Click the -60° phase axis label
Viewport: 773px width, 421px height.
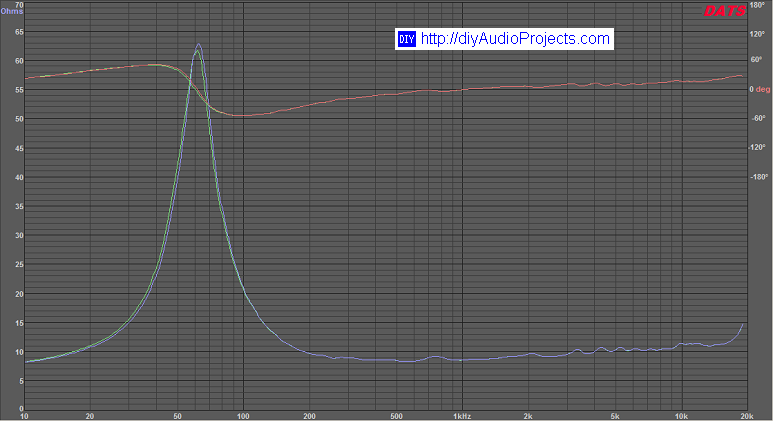click(x=758, y=118)
